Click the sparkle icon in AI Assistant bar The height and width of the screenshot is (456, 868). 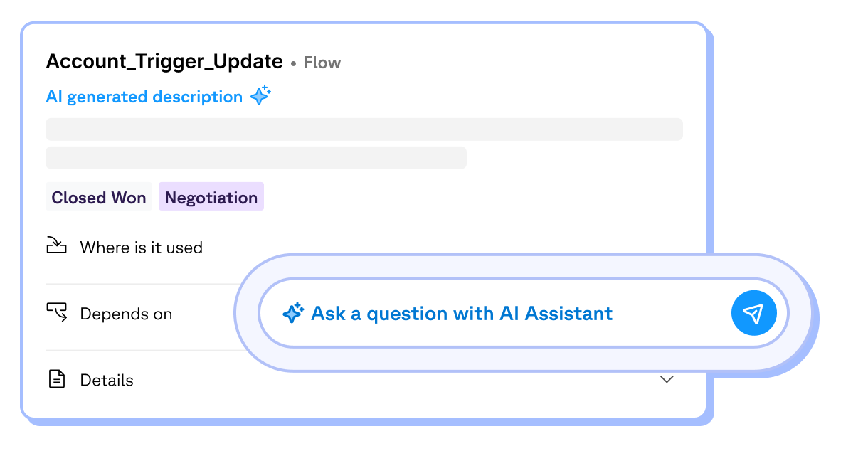coord(293,313)
